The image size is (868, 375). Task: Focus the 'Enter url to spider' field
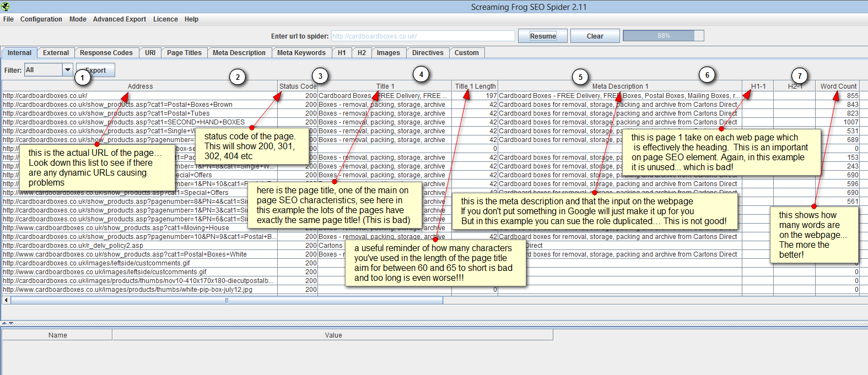click(423, 36)
